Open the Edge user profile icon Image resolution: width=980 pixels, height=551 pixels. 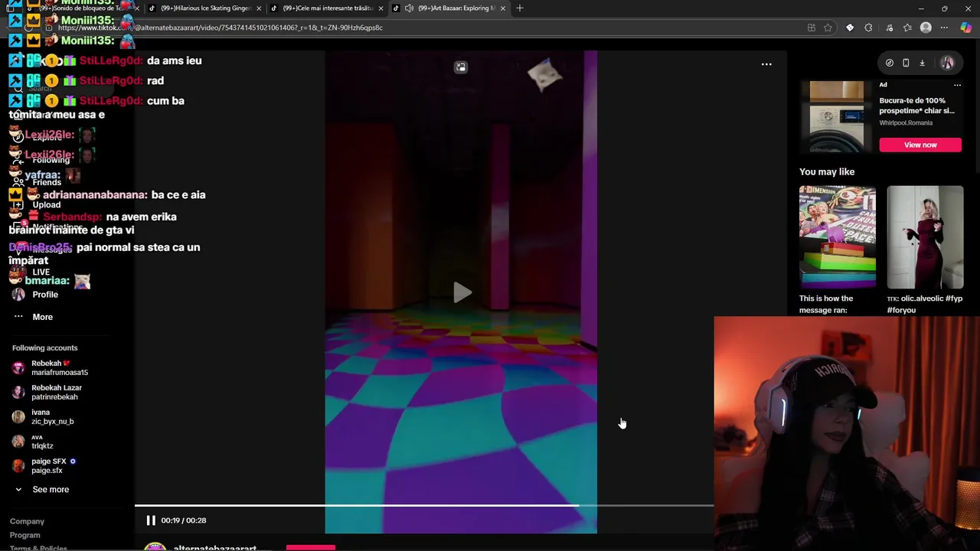coord(926,28)
